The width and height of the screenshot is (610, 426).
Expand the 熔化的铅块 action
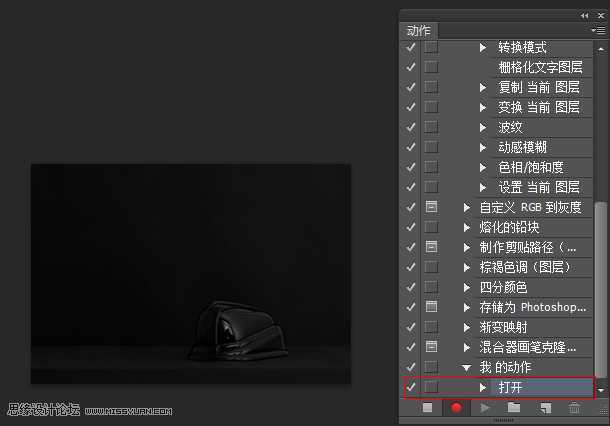[x=467, y=227]
